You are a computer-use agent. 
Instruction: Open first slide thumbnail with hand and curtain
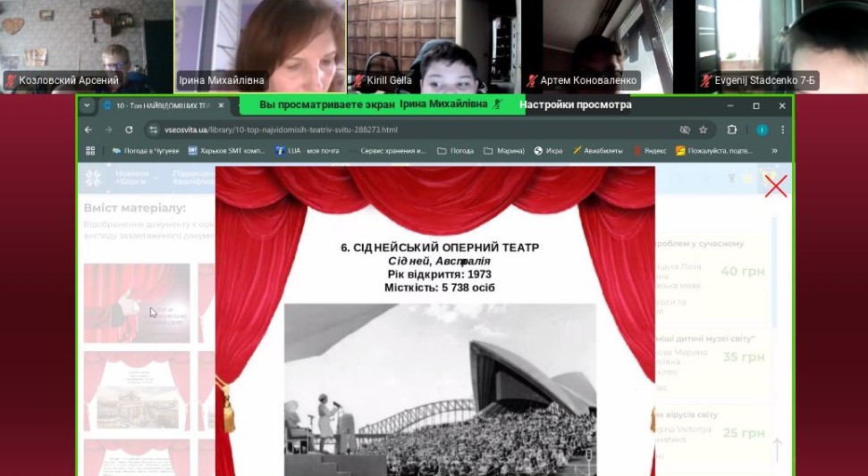click(137, 303)
